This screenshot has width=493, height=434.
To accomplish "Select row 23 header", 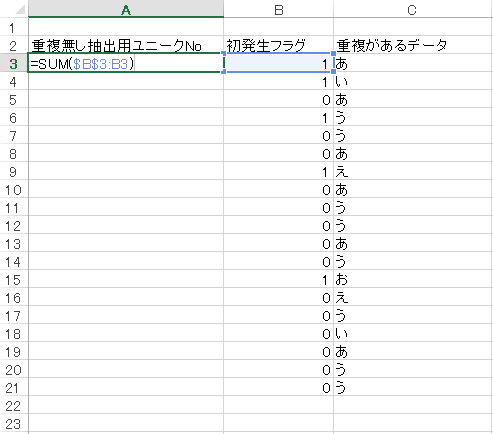I will click(14, 423).
